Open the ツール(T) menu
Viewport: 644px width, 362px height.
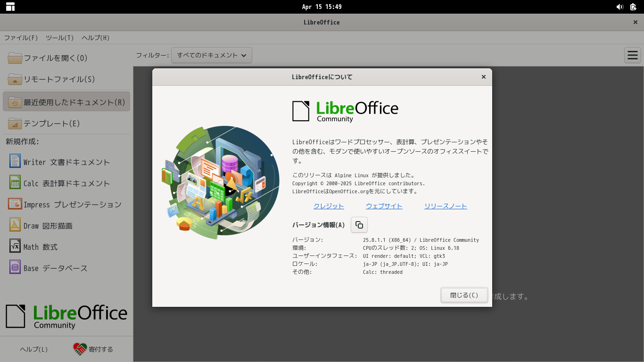coord(60,38)
